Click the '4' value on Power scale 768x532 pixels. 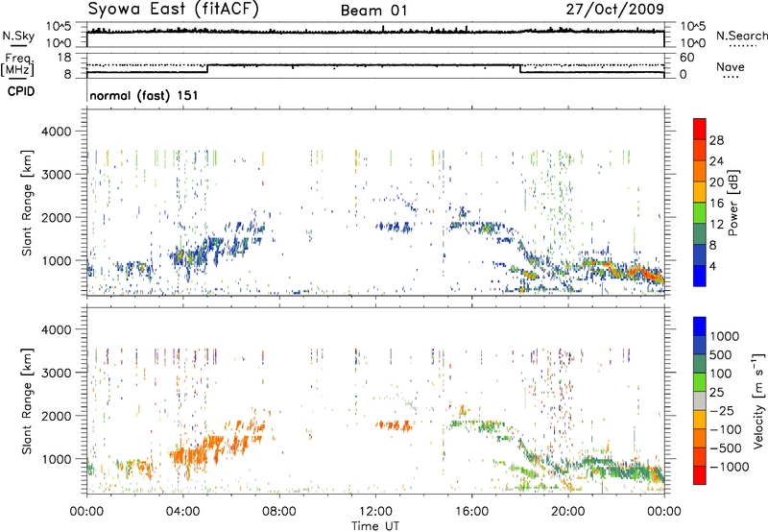tap(713, 267)
